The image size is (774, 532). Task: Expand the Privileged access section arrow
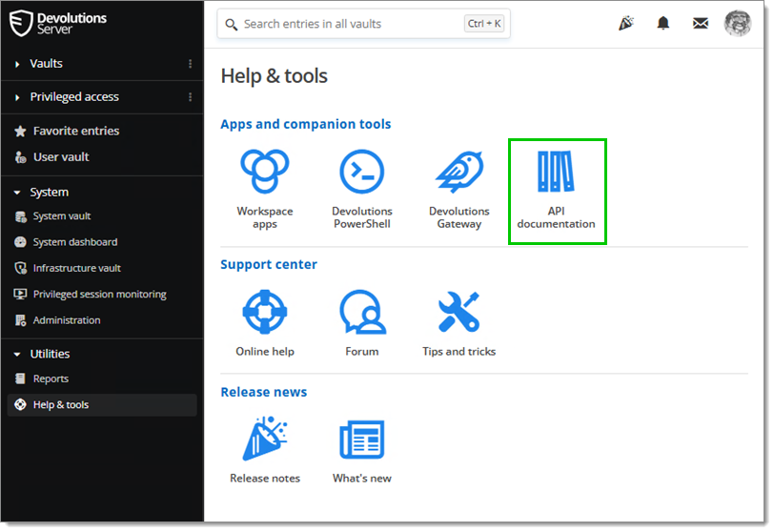coord(17,97)
